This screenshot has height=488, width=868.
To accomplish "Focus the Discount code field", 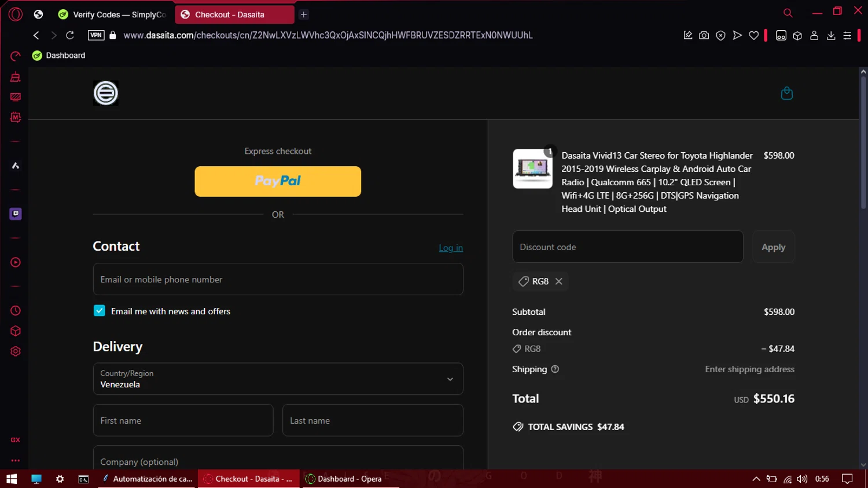I will pyautogui.click(x=628, y=247).
